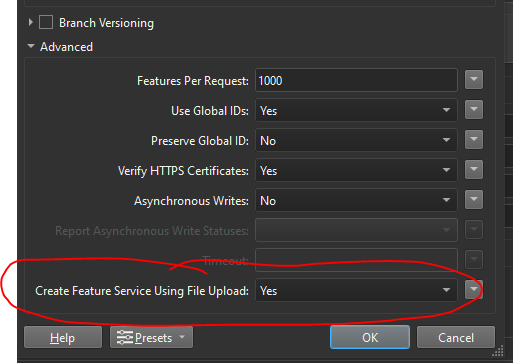Open parameter menu arrow for Create Feature Service
Viewport: 513px width, 363px height.
[x=474, y=290]
